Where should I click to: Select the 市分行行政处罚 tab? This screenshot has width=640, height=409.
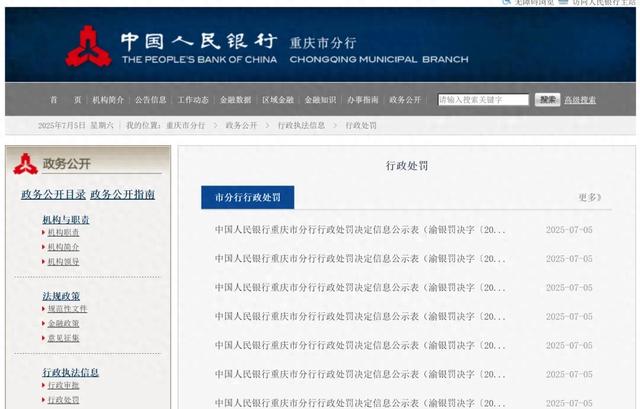click(x=248, y=198)
